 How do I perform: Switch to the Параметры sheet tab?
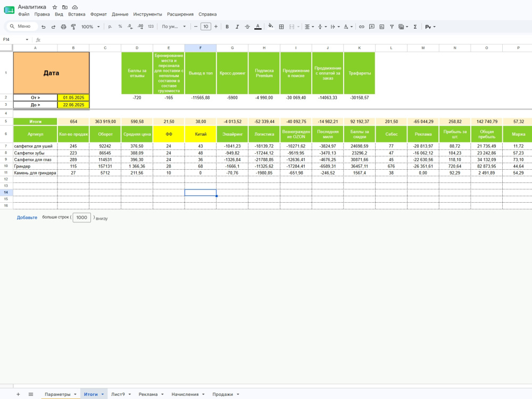[61, 394]
